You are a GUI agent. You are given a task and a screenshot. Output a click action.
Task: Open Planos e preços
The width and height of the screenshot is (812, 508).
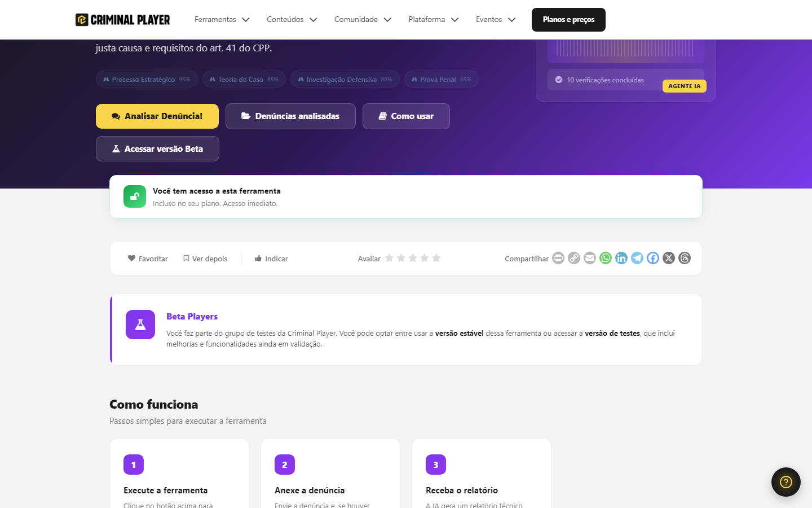coord(568,20)
